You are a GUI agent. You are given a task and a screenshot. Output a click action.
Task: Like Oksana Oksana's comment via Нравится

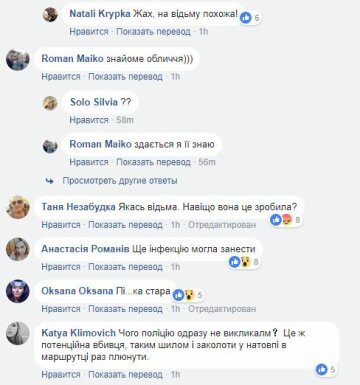pyautogui.click(x=61, y=309)
